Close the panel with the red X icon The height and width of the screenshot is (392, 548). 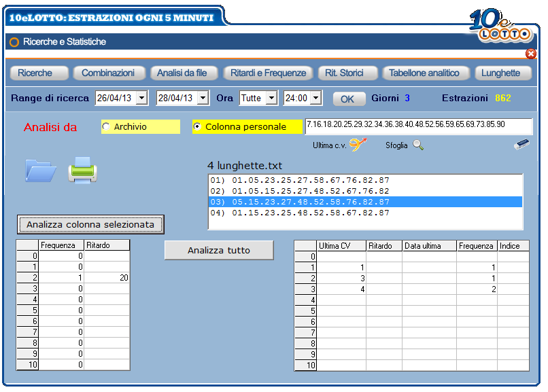(531, 54)
